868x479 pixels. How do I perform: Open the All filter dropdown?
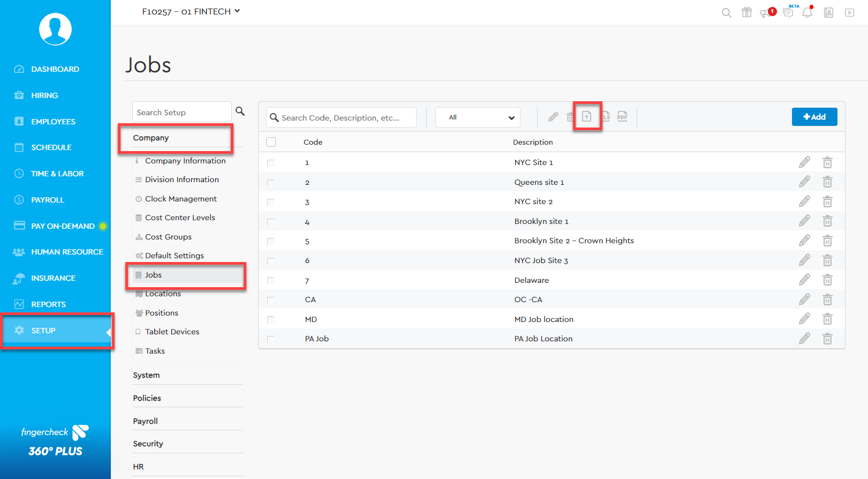coord(478,117)
